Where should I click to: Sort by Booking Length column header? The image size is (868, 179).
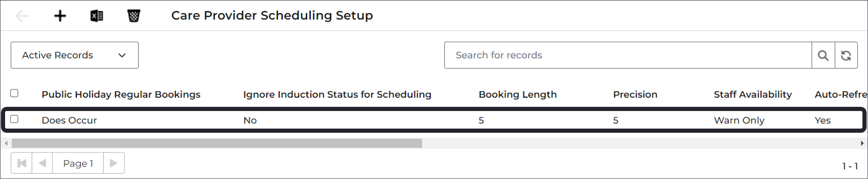coord(518,94)
